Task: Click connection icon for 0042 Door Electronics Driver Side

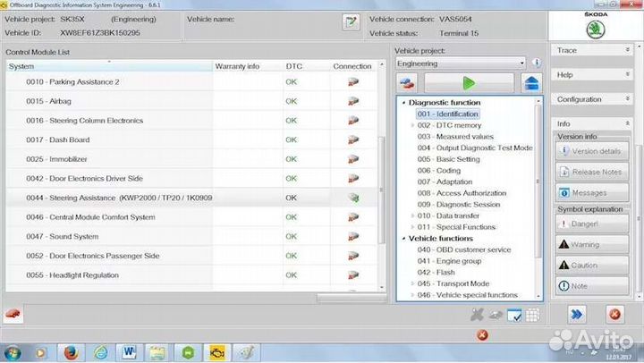Action: (353, 178)
